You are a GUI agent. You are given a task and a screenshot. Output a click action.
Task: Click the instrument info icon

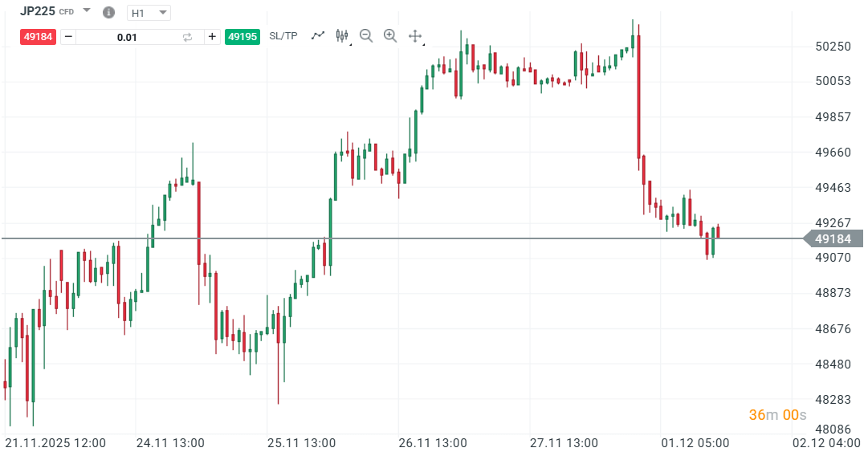pyautogui.click(x=109, y=13)
